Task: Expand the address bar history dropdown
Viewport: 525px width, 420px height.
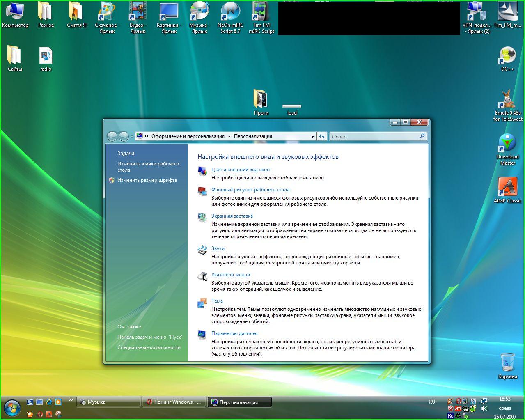Action: coord(312,136)
